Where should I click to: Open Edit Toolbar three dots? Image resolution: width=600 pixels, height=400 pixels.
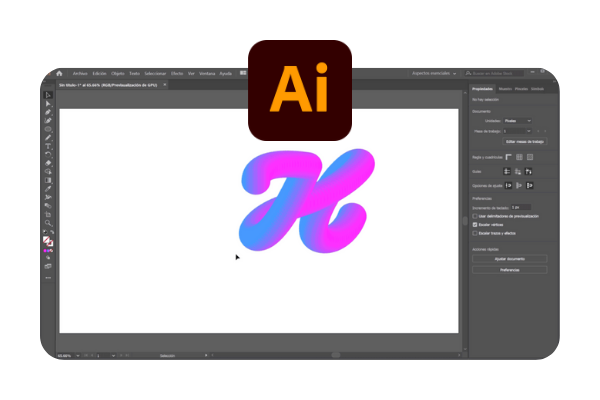tap(48, 278)
